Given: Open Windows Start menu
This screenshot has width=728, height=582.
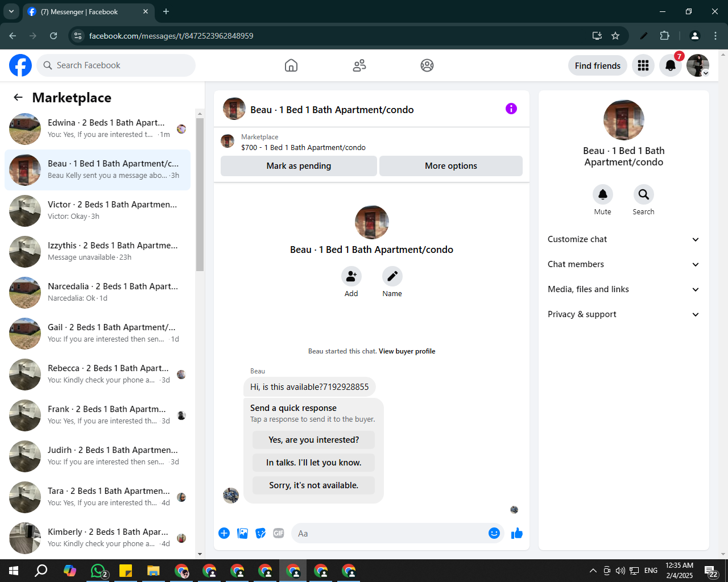Looking at the screenshot, I should coord(14,571).
